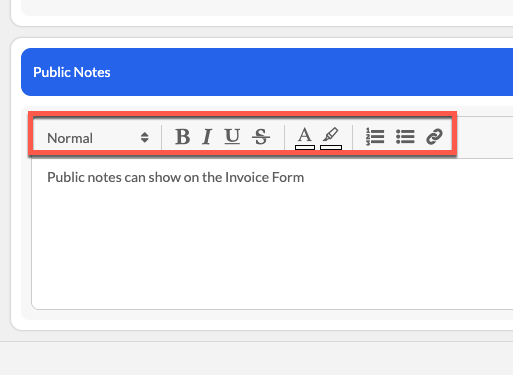Open the text color picker

pyautogui.click(x=305, y=138)
